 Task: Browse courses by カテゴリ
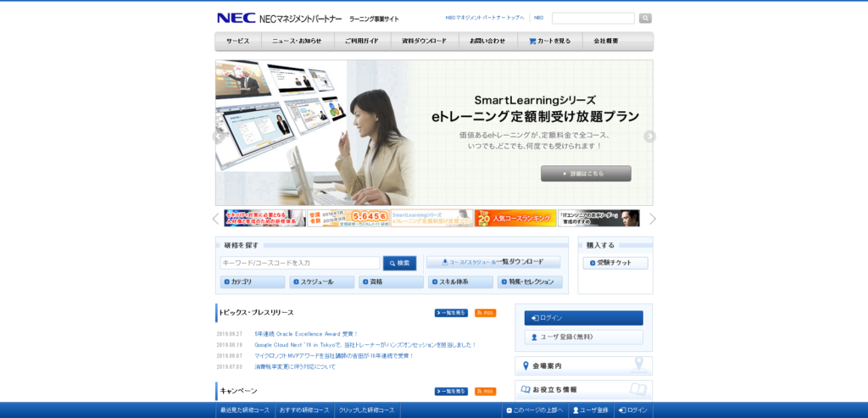tap(253, 281)
